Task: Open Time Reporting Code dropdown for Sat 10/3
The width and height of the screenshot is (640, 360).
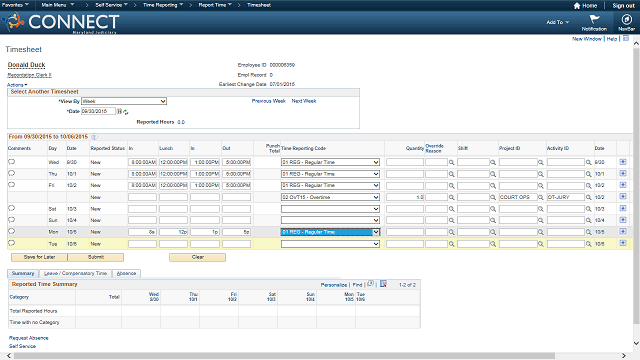Action: (x=330, y=209)
